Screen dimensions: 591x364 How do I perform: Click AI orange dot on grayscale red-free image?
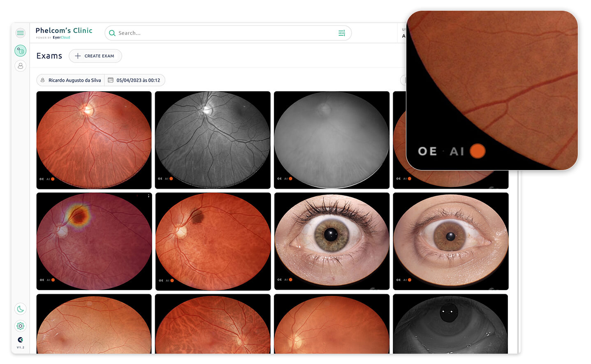point(171,179)
